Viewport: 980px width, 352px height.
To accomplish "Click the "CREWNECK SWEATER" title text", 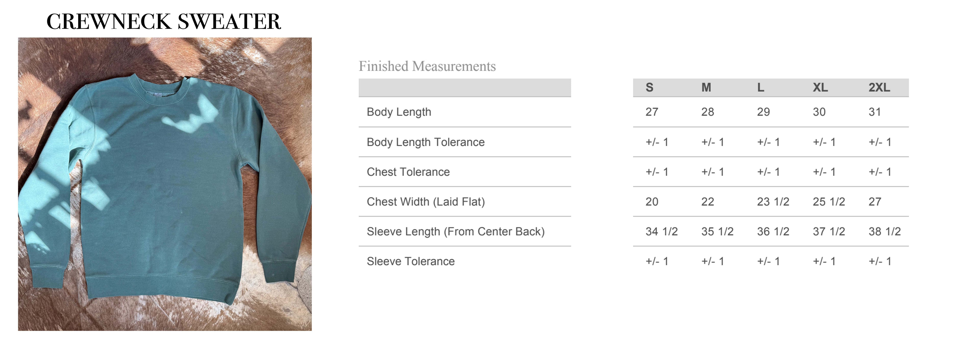I will click(164, 22).
